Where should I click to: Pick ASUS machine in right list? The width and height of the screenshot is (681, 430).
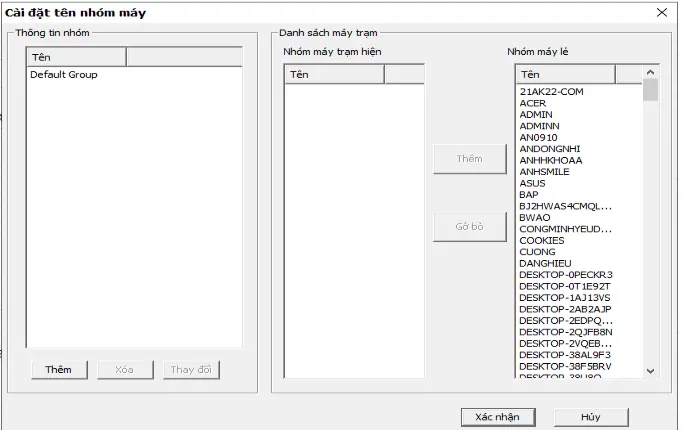(532, 183)
